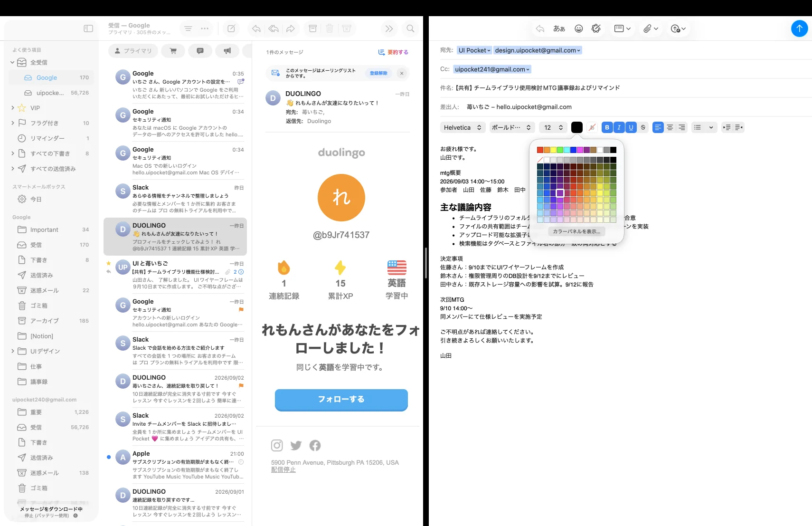812x526 pixels.
Task: Select the プライマリ category tab
Action: click(133, 51)
